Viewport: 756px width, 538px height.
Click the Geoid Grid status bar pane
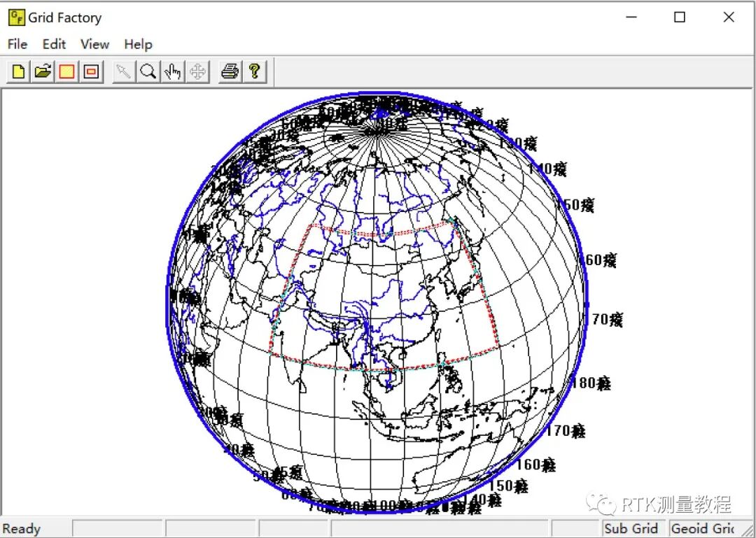(x=703, y=528)
